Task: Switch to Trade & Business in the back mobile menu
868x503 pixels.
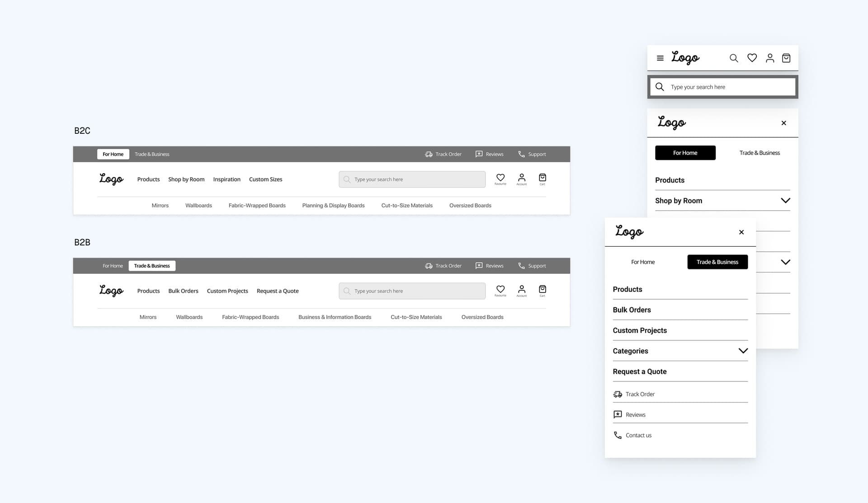Action: (x=759, y=153)
